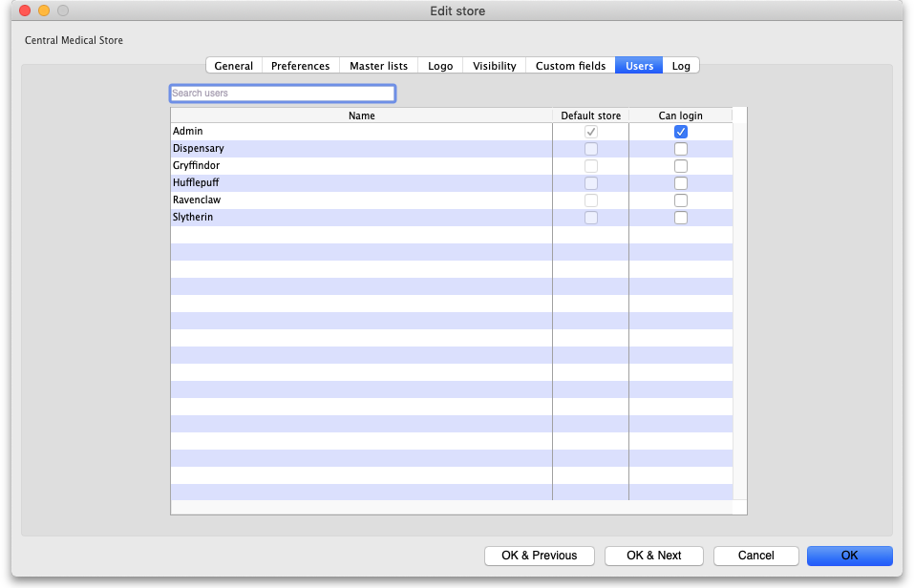Click in the Search users field
Viewport: 914px width, 588px height.
click(x=282, y=94)
